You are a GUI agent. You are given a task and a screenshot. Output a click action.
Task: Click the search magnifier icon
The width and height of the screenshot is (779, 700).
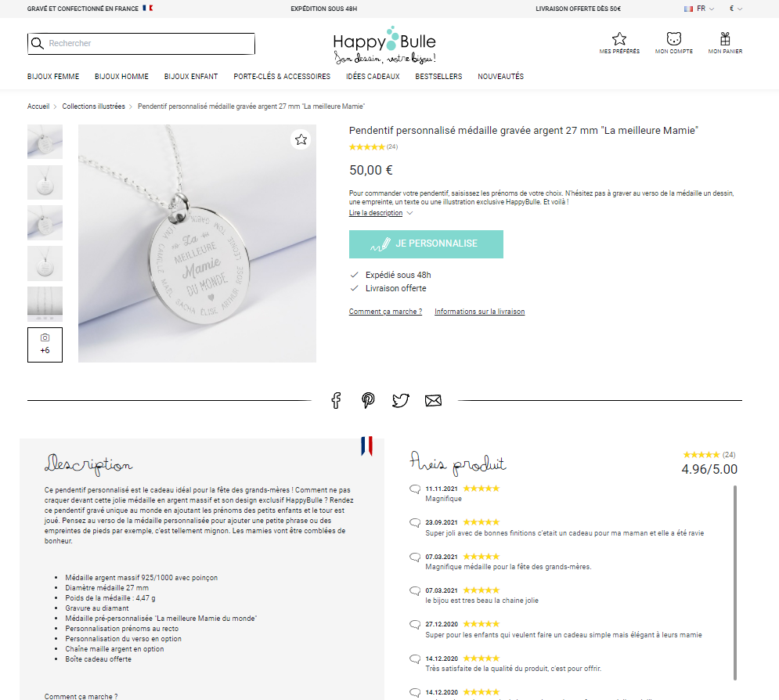coord(38,43)
